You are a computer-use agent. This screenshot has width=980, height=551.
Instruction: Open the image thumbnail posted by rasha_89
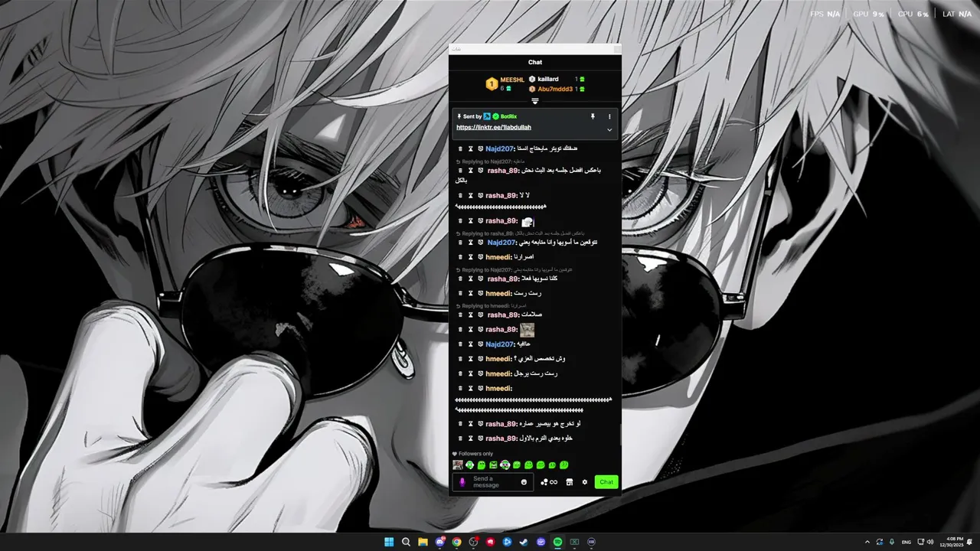528,330
